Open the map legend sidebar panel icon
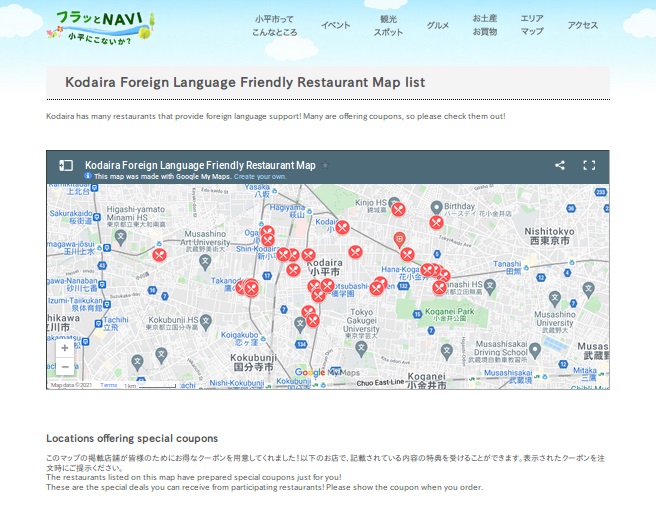This screenshot has width=656, height=515. tap(66, 165)
